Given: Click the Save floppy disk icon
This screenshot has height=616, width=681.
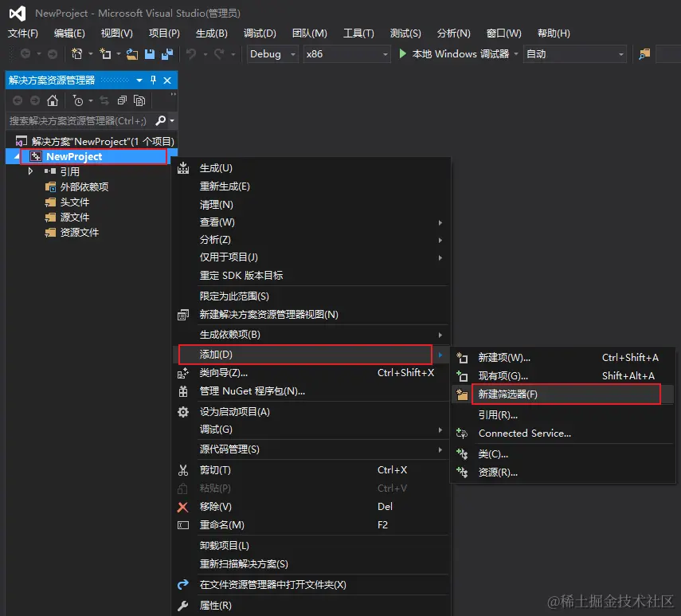Looking at the screenshot, I should click(x=150, y=54).
